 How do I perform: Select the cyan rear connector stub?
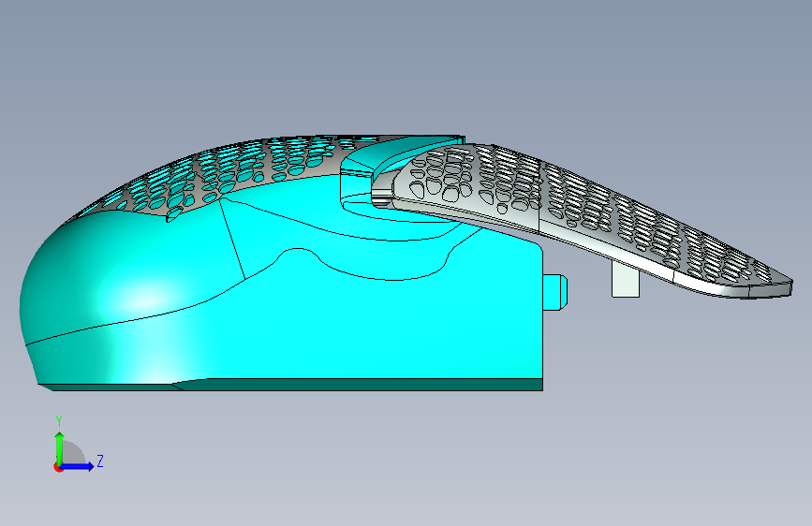click(x=555, y=293)
